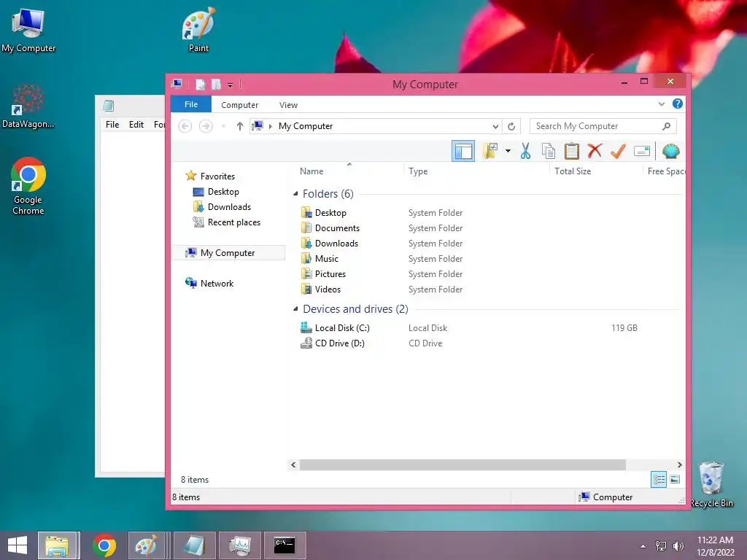
Task: Toggle the navigation pane layout button
Action: 463,152
